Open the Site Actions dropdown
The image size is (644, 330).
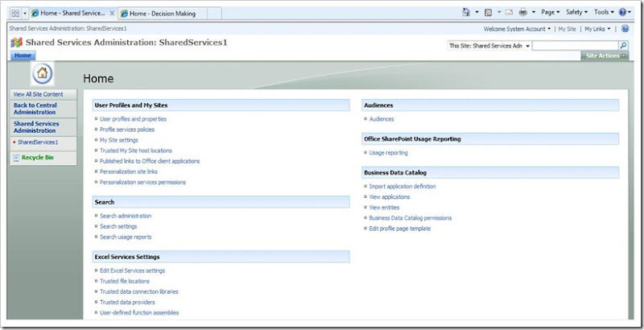(605, 56)
